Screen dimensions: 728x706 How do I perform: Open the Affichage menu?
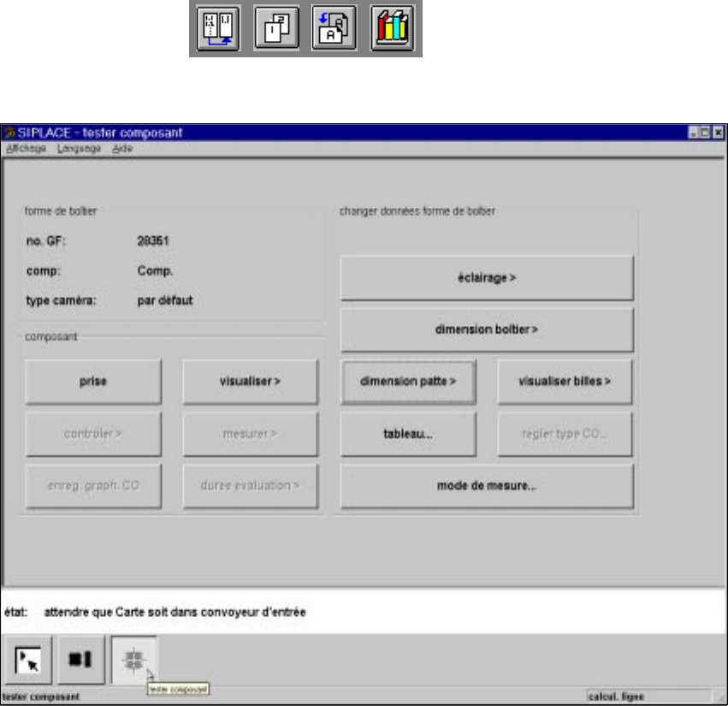point(26,149)
